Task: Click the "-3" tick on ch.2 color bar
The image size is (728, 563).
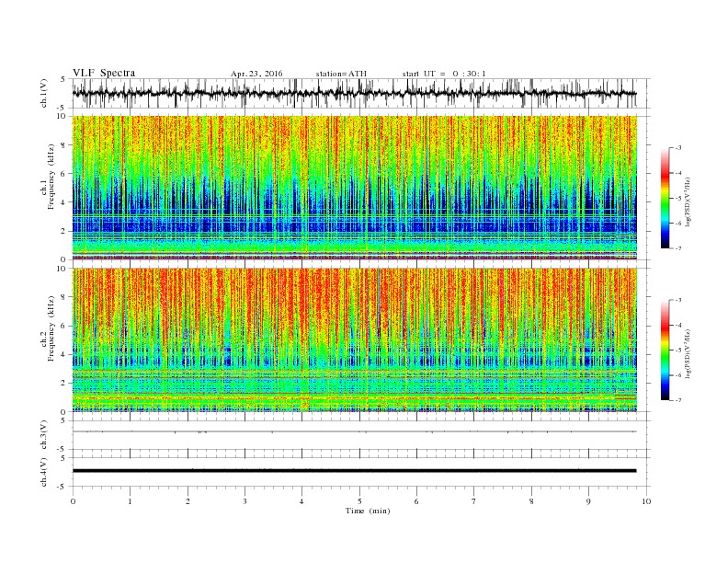Action: [678, 300]
